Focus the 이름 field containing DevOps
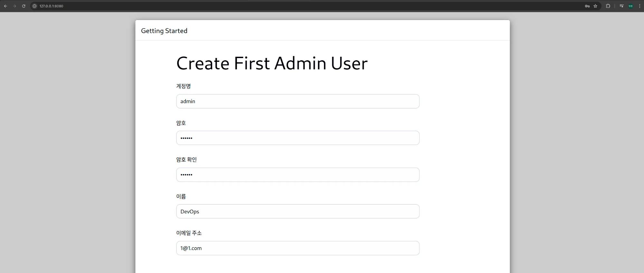644x273 pixels. tap(298, 211)
